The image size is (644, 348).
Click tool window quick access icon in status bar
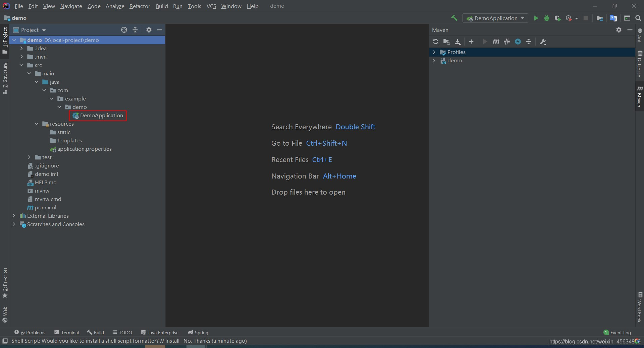point(5,341)
